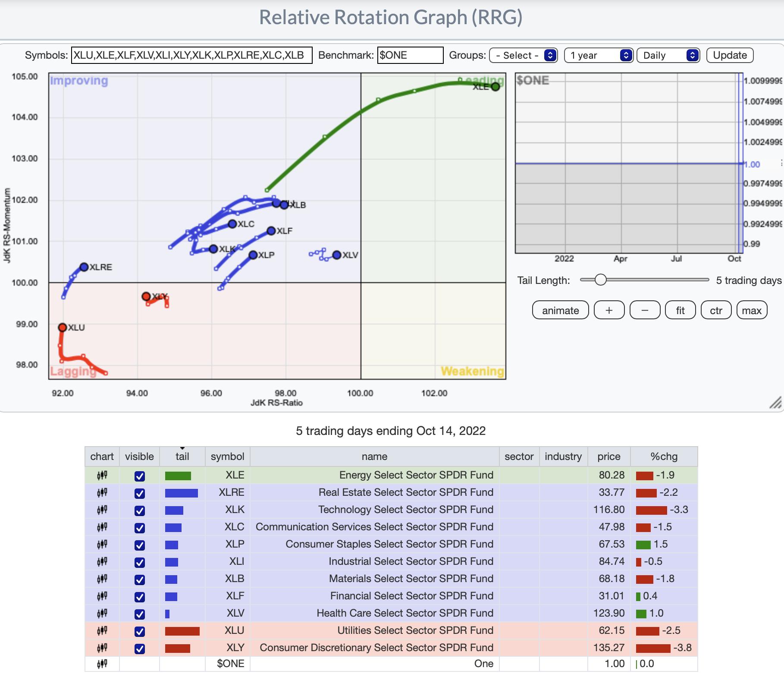
Task: Sort table by the %chg column header
Action: pos(664,457)
